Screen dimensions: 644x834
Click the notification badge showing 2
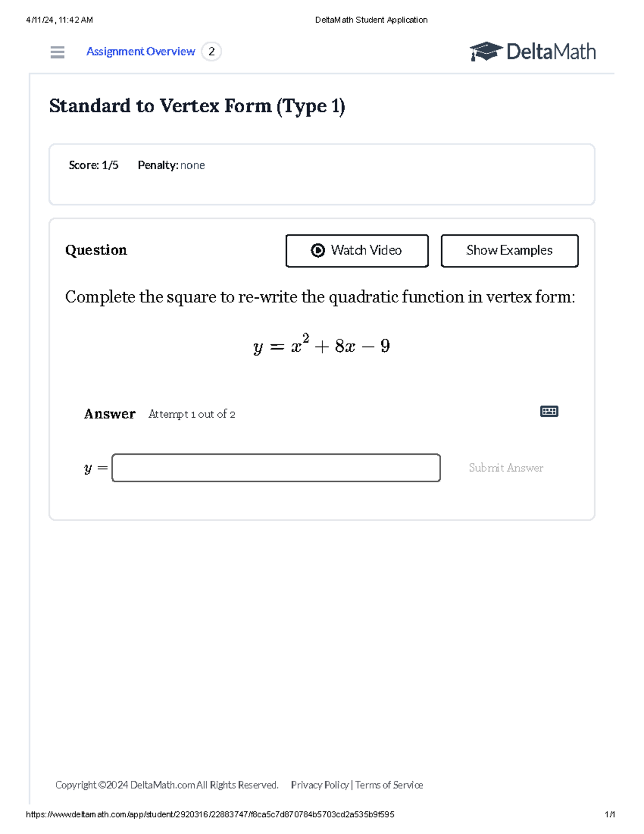(211, 52)
